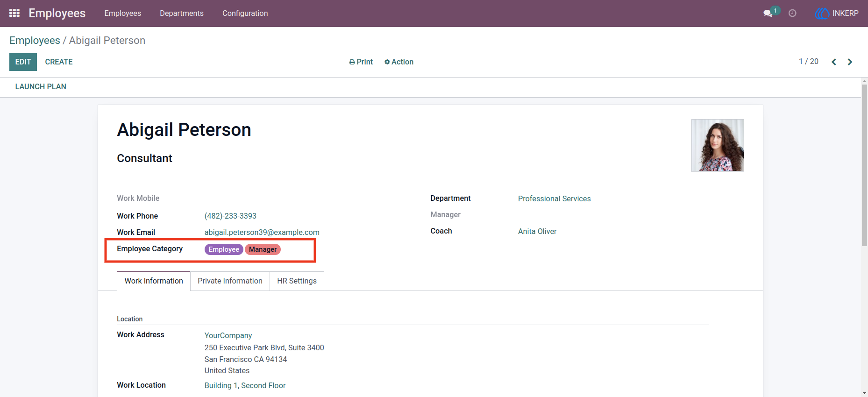Click the purple Employee category tag

(x=224, y=249)
